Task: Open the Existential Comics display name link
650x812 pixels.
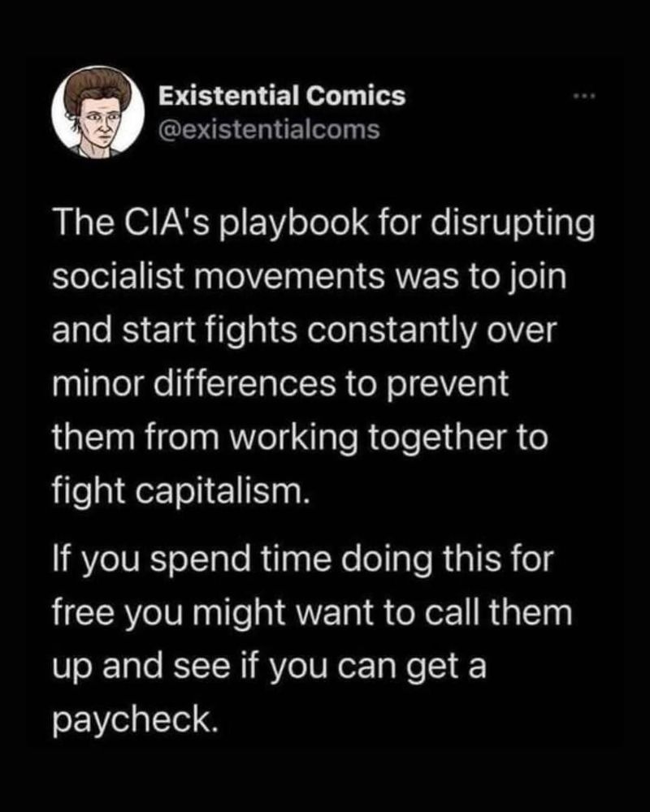Action: (x=282, y=97)
